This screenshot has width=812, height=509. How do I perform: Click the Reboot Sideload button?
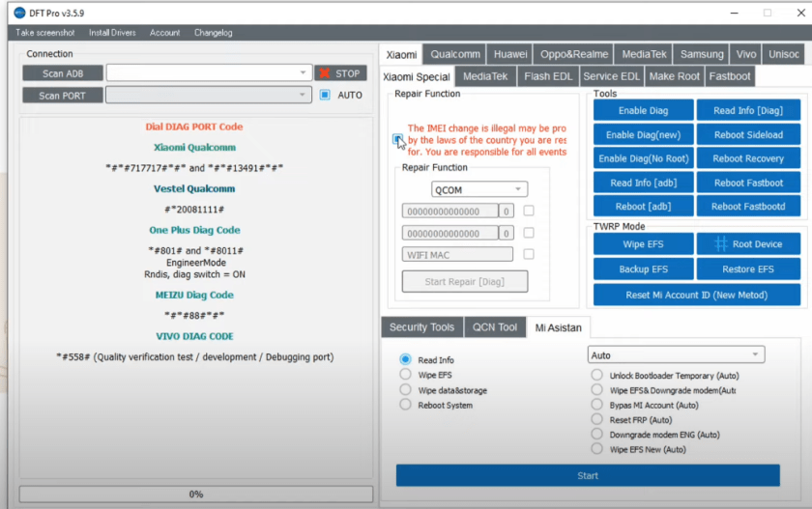(x=748, y=134)
